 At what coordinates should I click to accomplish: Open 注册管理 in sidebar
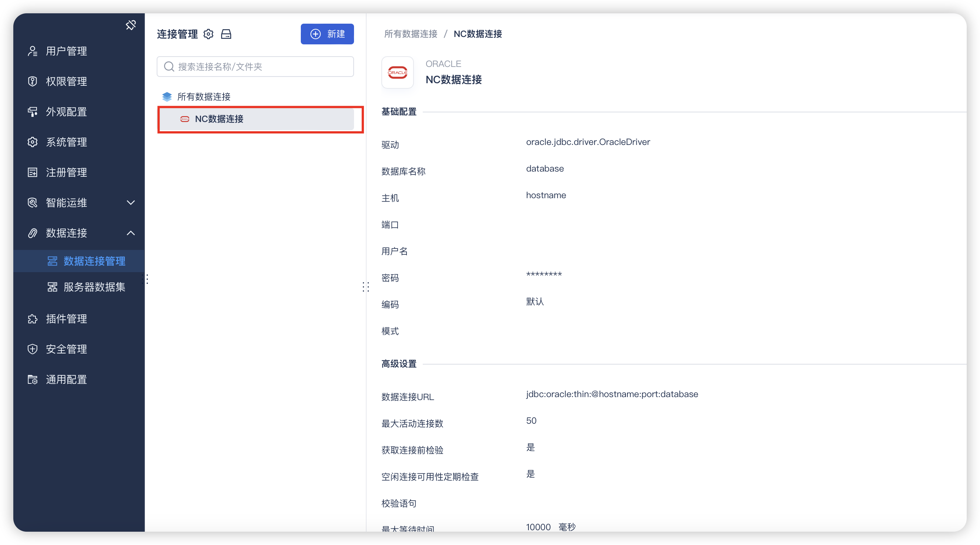pos(66,172)
